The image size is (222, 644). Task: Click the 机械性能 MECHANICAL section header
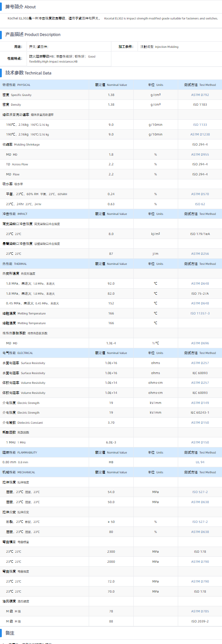[19, 472]
